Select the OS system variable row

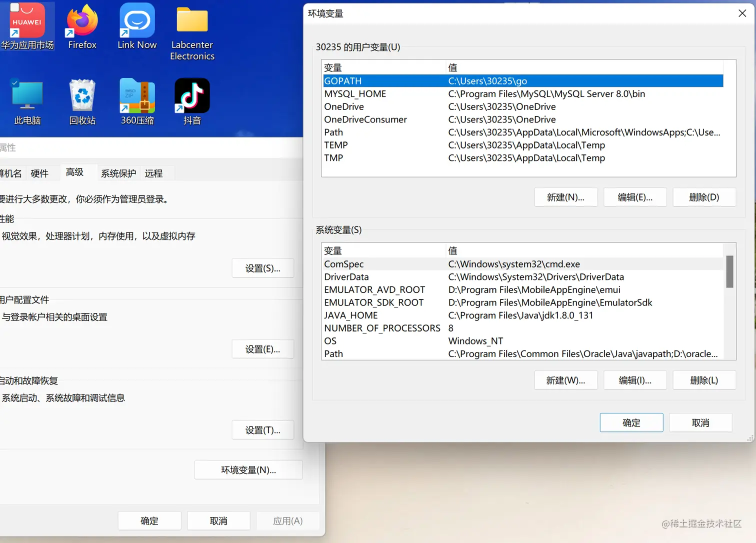pos(523,341)
